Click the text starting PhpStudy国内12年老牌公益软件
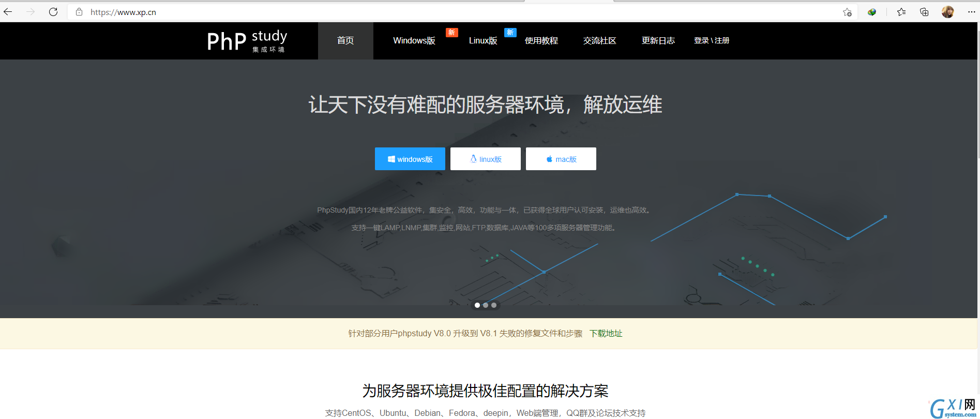Image resolution: width=980 pixels, height=419 pixels. [485, 210]
